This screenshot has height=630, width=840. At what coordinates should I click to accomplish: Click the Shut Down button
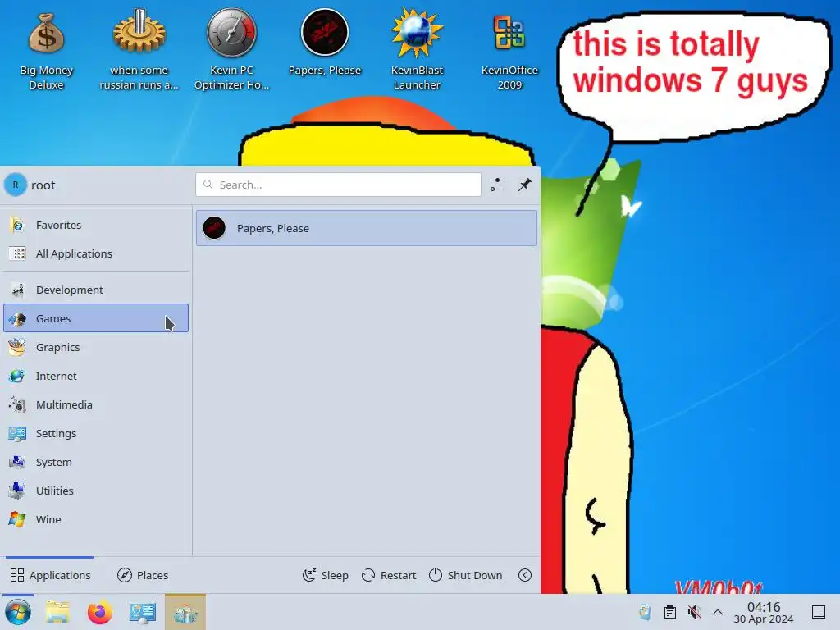click(x=466, y=575)
